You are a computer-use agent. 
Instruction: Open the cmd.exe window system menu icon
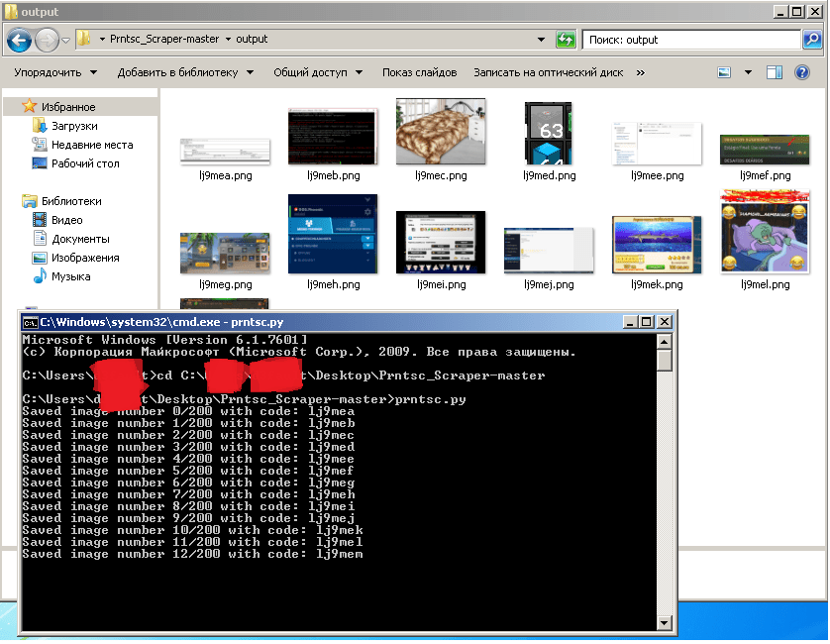(x=31, y=322)
